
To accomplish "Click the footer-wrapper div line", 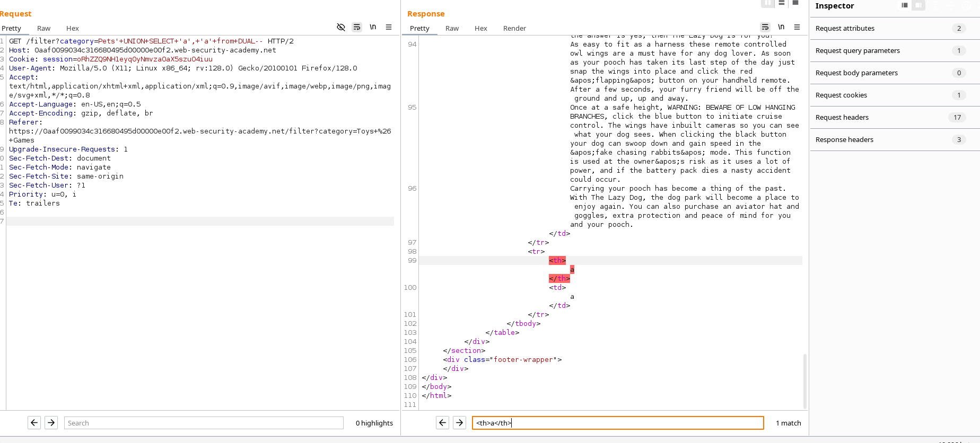I will 502,359.
